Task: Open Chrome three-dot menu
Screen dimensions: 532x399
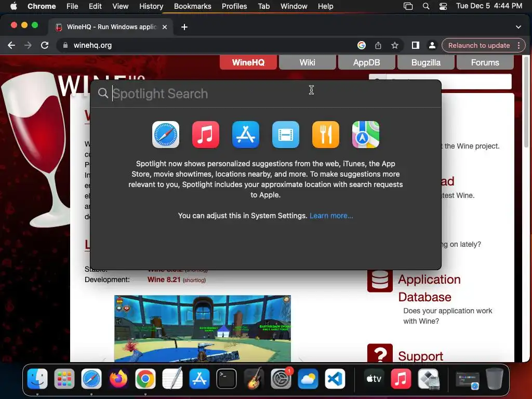Action: pos(519,46)
